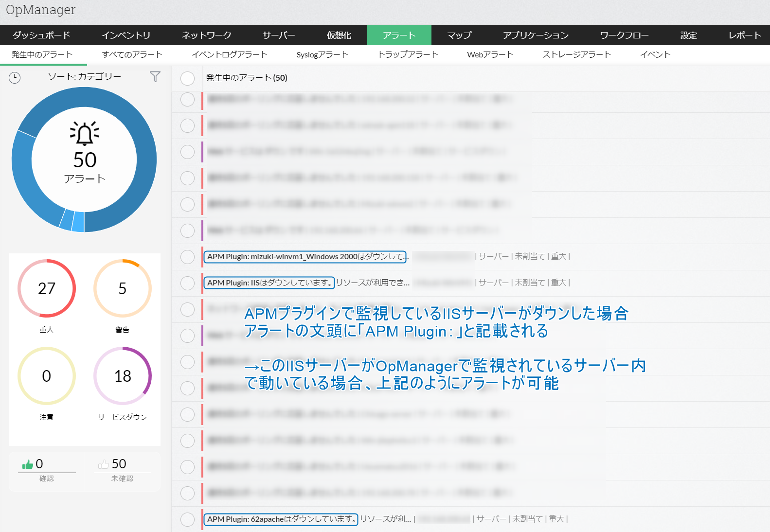
Task: Open the APM Plugin: IISはダウンしています alert link
Action: tap(269, 283)
